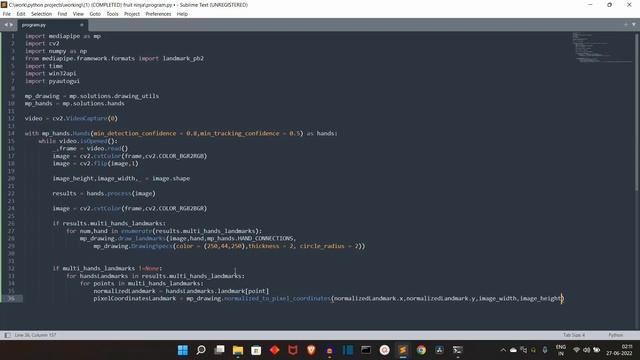Open Google Chrome from taskbar
Screen dimensions: 640x360
click(x=421, y=350)
